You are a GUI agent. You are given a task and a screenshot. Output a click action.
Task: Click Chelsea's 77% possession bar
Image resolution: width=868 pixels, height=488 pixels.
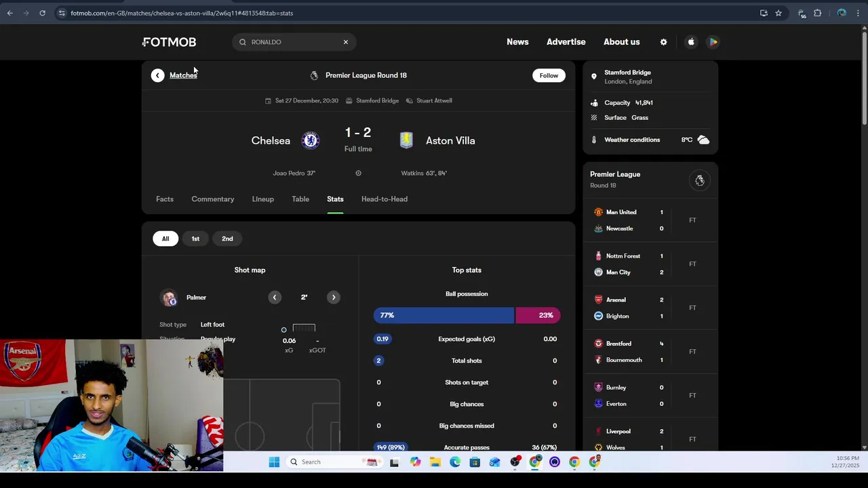443,315
